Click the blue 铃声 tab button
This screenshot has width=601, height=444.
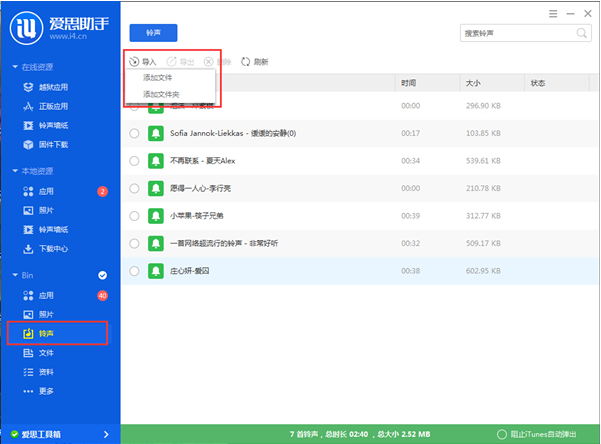point(153,33)
